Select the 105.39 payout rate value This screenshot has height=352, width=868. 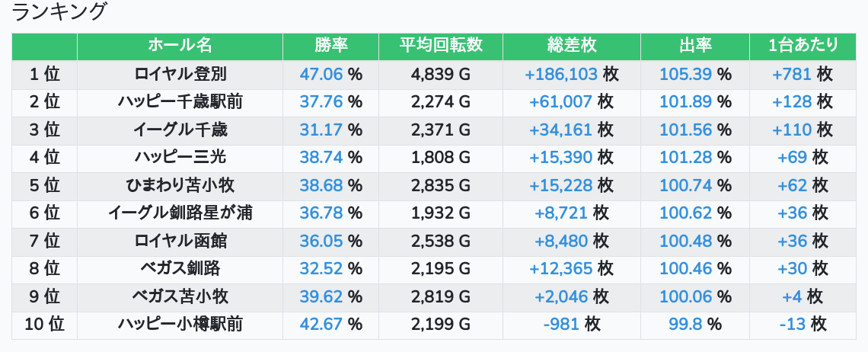pyautogui.click(x=685, y=75)
